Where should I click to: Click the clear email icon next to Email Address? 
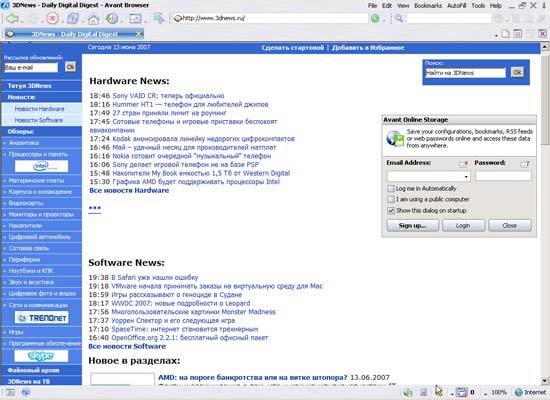[x=463, y=164]
